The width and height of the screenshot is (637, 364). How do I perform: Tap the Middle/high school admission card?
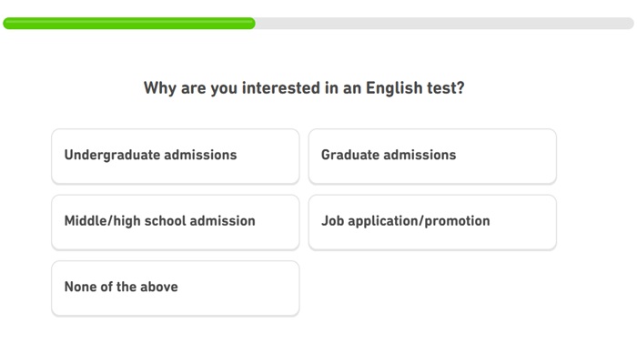point(175,221)
